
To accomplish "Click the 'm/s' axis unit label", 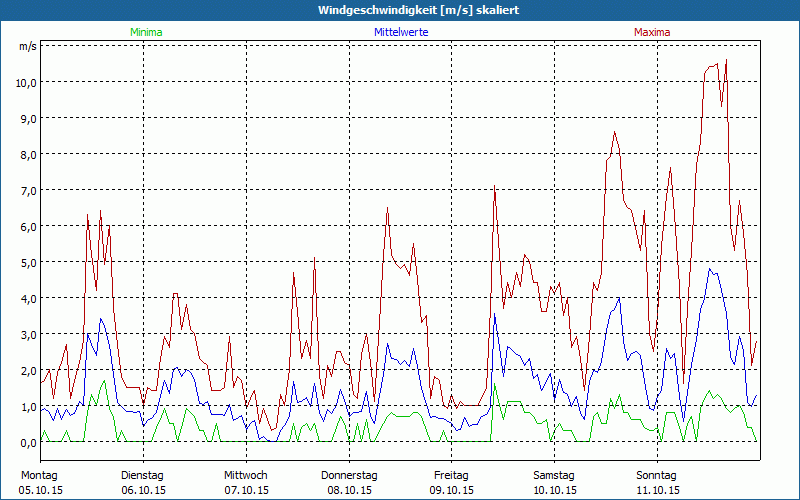I will click(x=28, y=46).
